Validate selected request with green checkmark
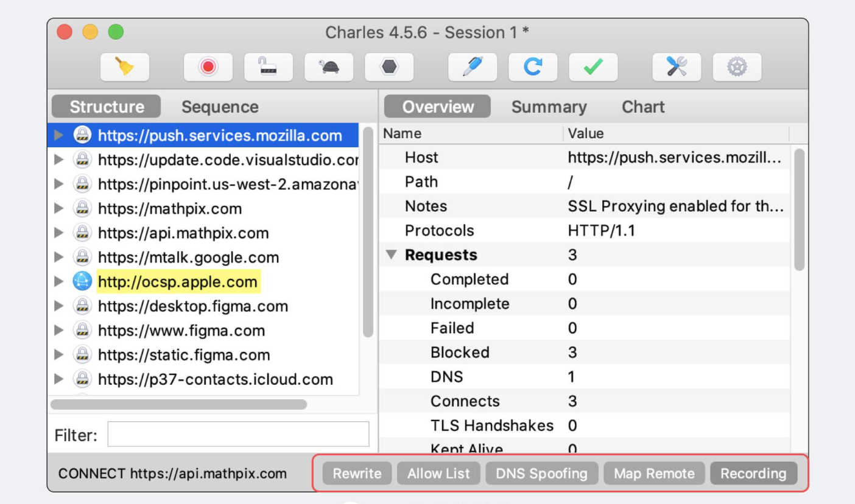This screenshot has width=855, height=504. pos(593,67)
